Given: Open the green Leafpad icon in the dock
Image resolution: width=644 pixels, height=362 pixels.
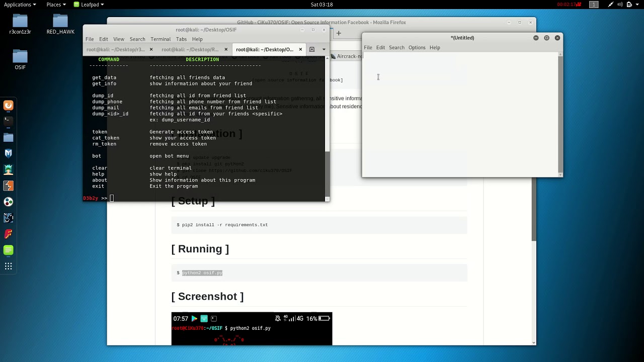Looking at the screenshot, I should pyautogui.click(x=8, y=250).
